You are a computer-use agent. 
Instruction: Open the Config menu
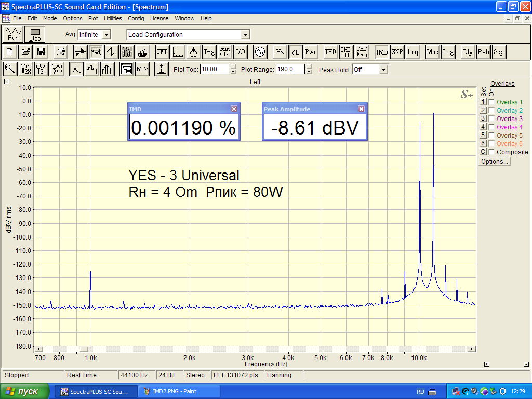pyautogui.click(x=136, y=18)
